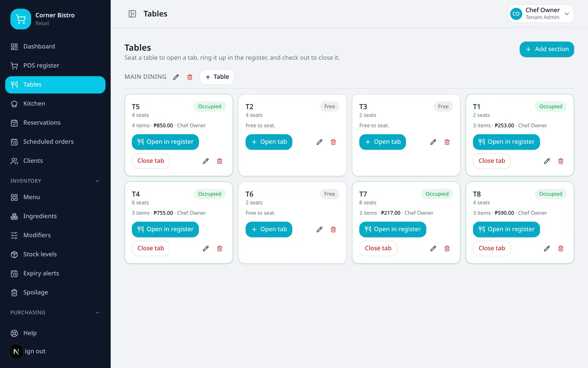
Task: Click the pencil icon on table T5
Action: click(x=206, y=161)
